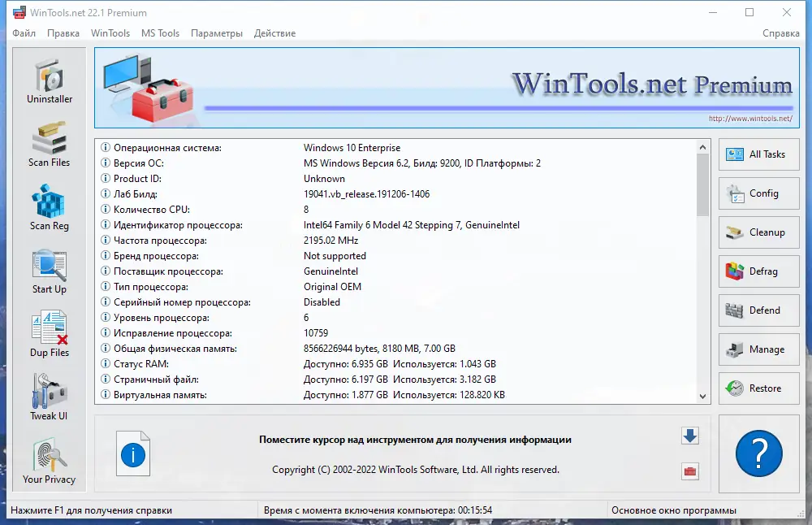
Task: Open the Config section
Action: tap(758, 193)
